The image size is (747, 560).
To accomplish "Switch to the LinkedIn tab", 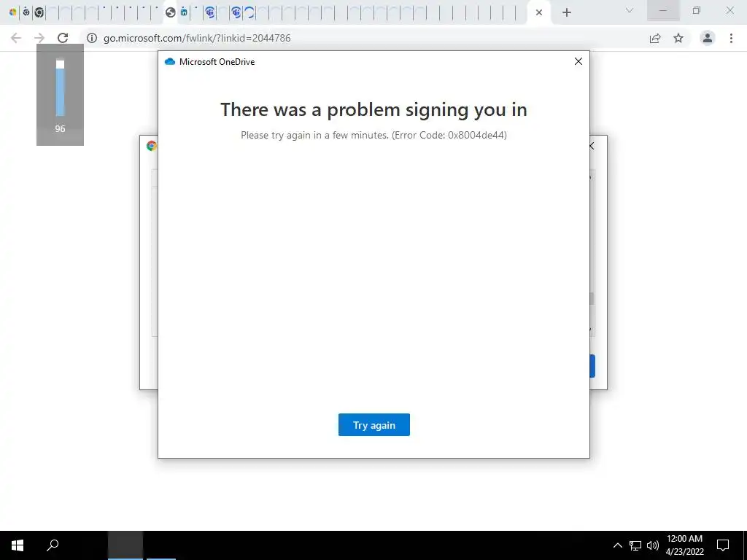I will coord(184,12).
